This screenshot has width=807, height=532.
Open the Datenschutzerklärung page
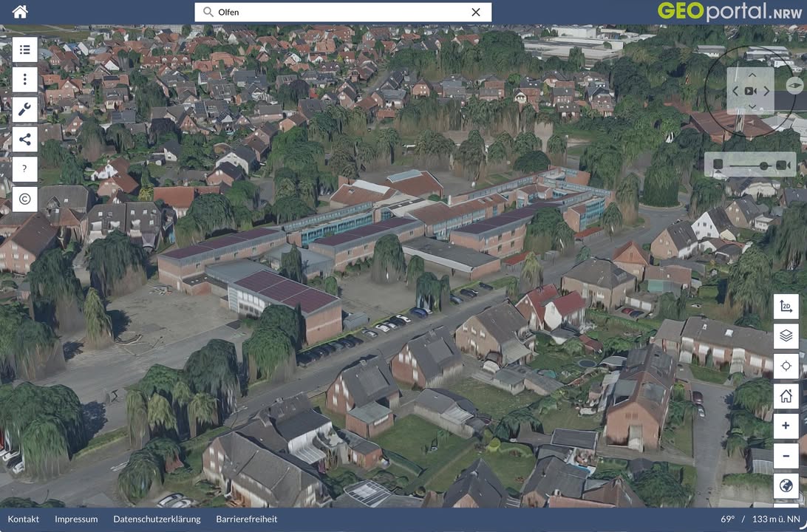click(x=157, y=519)
